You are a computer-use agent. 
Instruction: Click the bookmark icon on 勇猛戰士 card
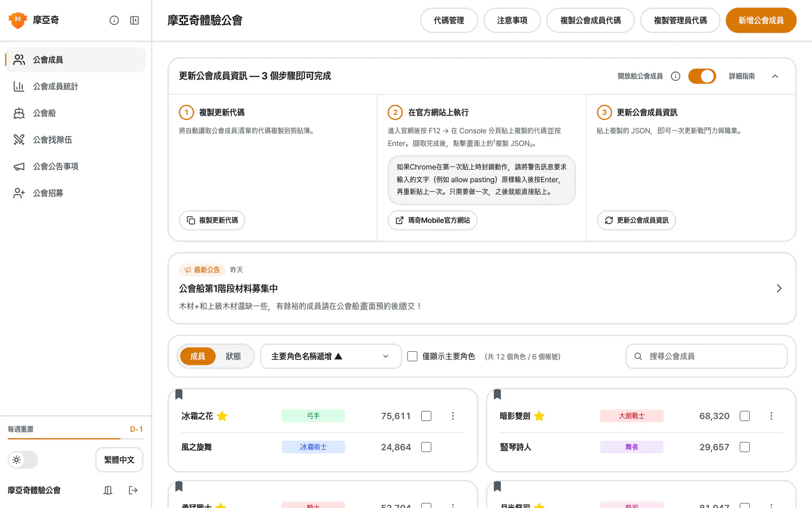179,486
